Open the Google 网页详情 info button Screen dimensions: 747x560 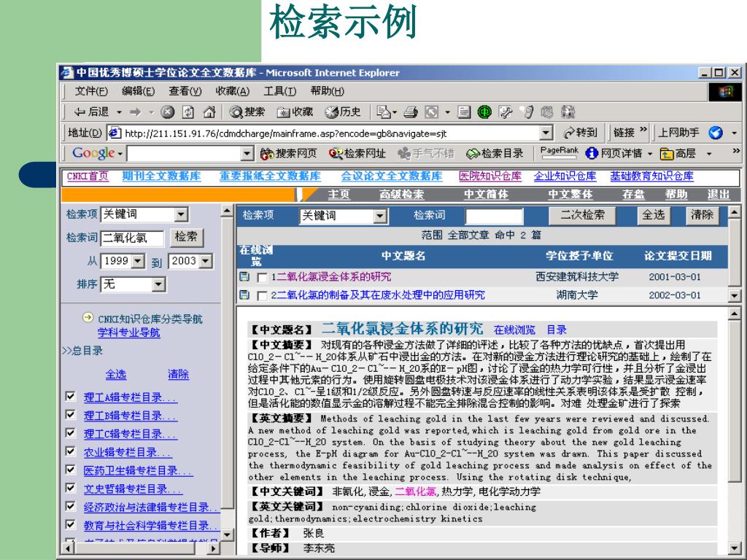click(x=614, y=153)
